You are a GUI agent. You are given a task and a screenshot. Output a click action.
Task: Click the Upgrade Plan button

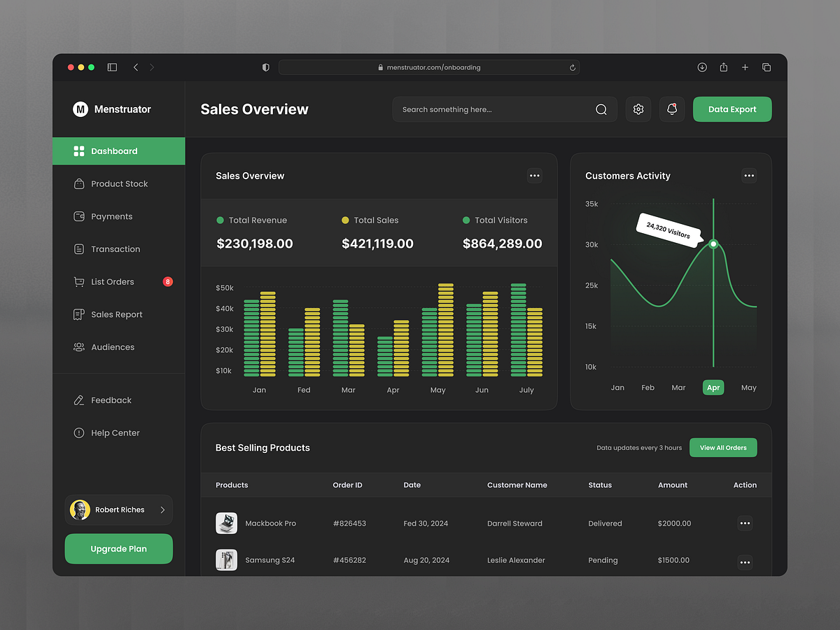tap(119, 549)
